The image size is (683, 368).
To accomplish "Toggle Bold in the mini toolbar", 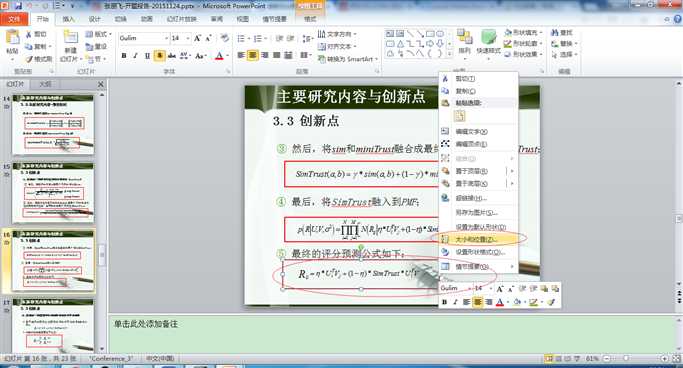I will tap(444, 301).
